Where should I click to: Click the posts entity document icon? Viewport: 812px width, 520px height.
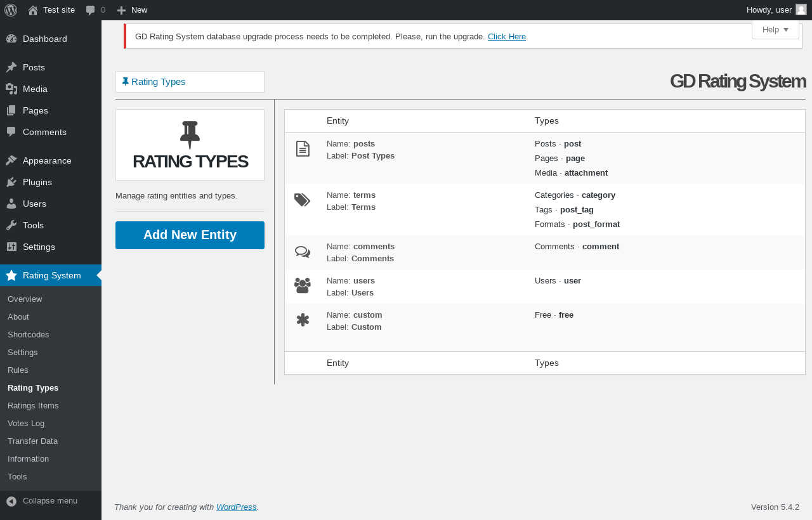[x=303, y=149]
